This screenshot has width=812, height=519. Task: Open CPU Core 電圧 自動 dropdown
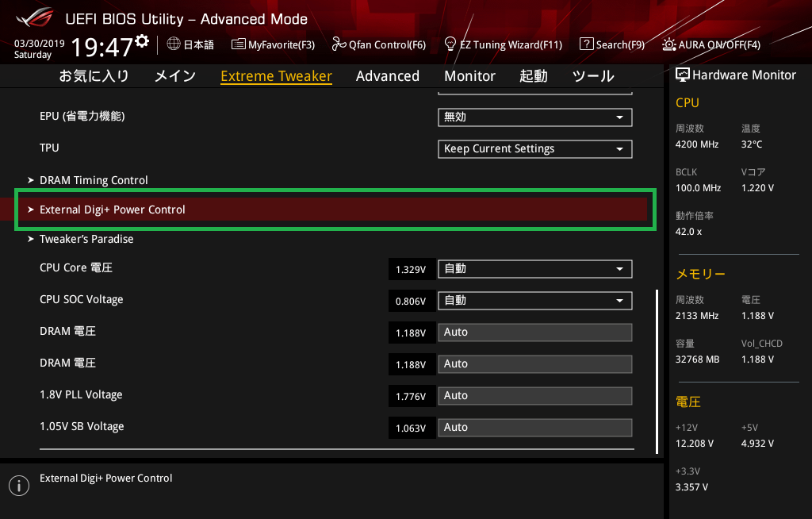tap(535, 268)
